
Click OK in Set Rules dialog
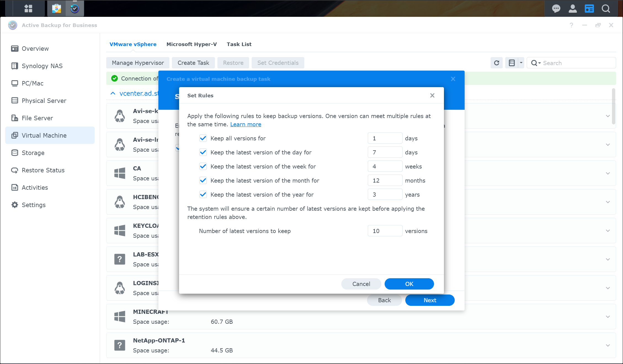coord(409,284)
